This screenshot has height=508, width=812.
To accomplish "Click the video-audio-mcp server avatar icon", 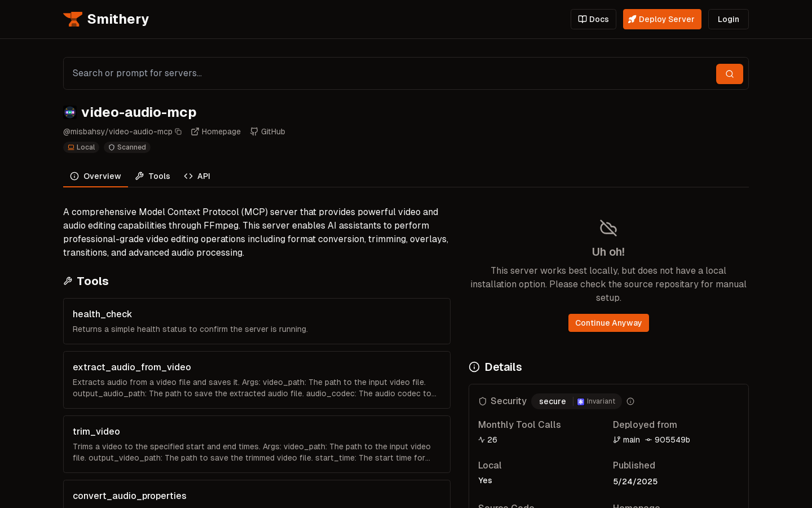I will point(70,112).
